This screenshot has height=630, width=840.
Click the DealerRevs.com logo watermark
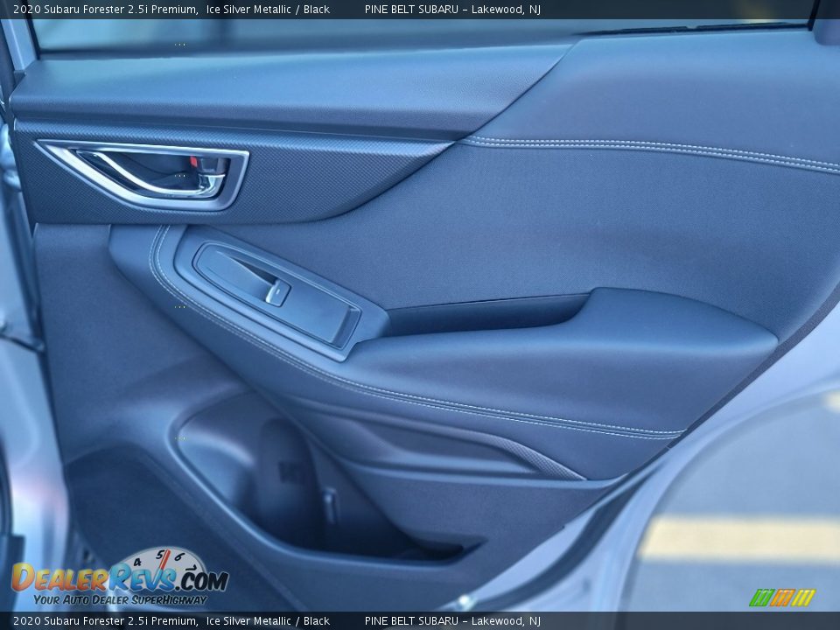119,578
